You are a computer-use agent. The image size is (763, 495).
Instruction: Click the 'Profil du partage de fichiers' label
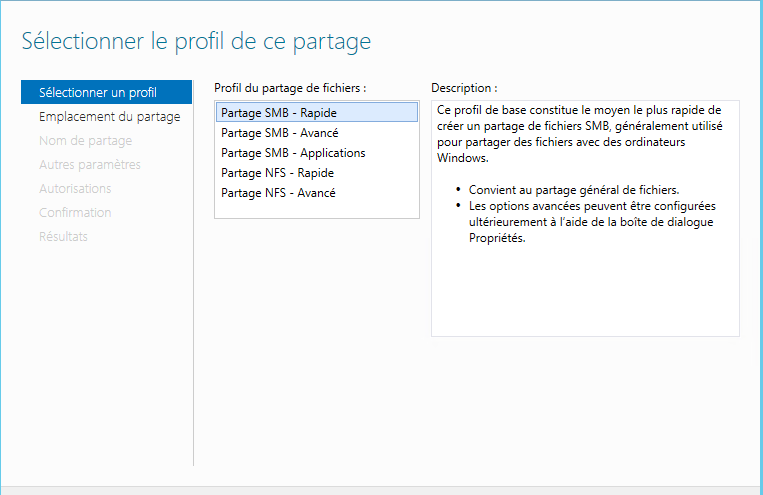(x=290, y=88)
